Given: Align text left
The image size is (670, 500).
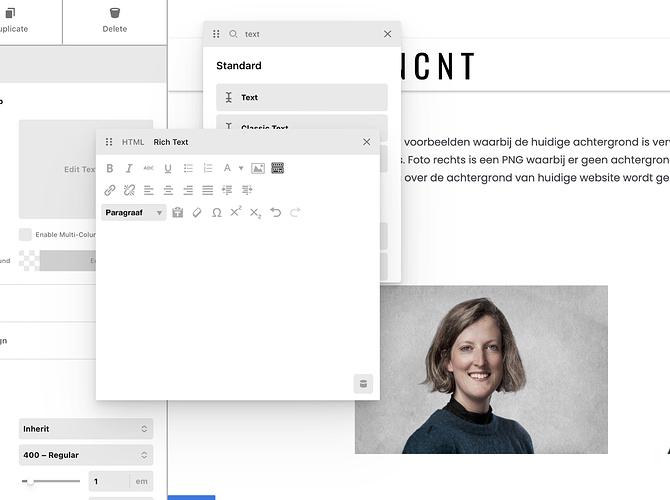Looking at the screenshot, I should click(x=148, y=190).
